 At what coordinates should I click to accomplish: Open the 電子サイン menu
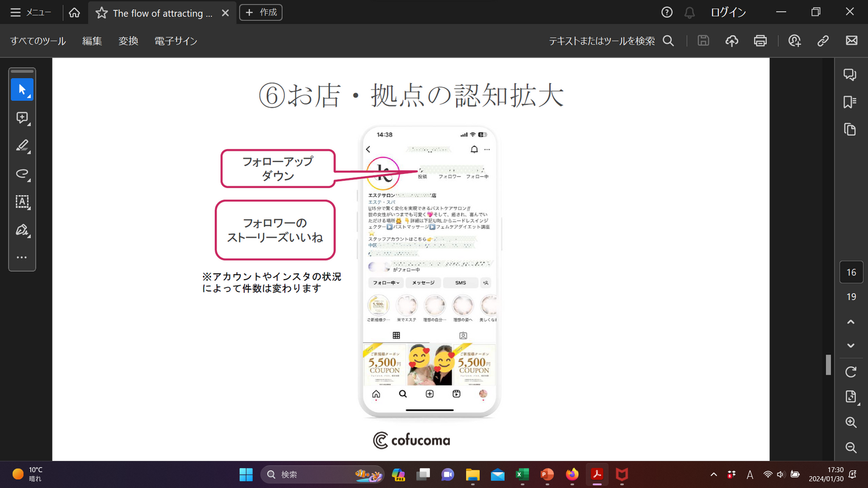click(x=176, y=41)
